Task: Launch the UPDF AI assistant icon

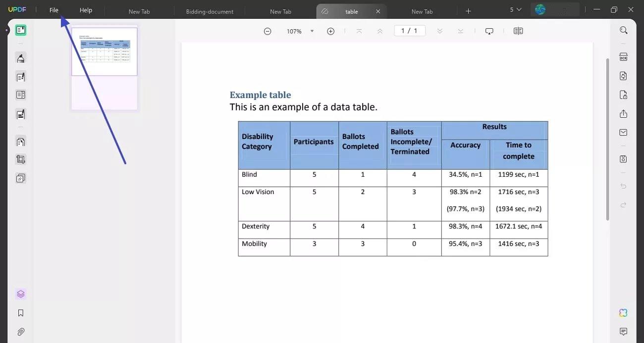Action: (x=623, y=313)
